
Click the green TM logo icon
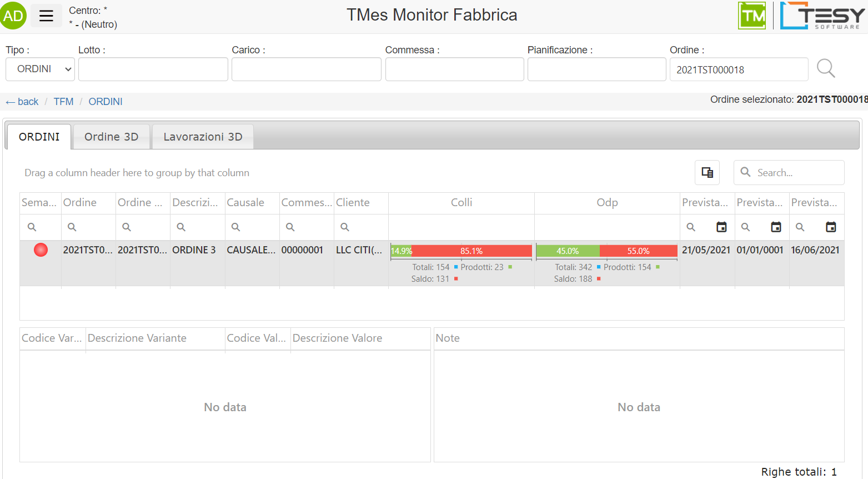click(751, 16)
